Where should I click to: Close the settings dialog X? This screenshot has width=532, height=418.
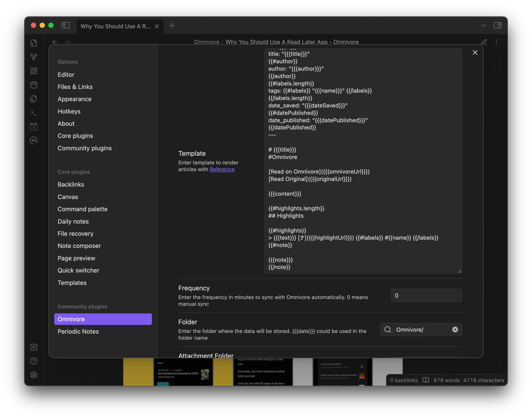pyautogui.click(x=475, y=52)
